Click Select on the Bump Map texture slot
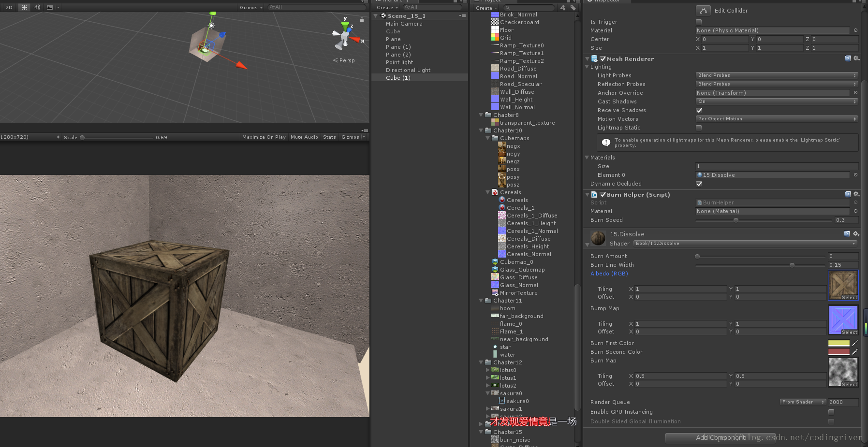Screen dimensions: 868x447 pyautogui.click(x=849, y=332)
